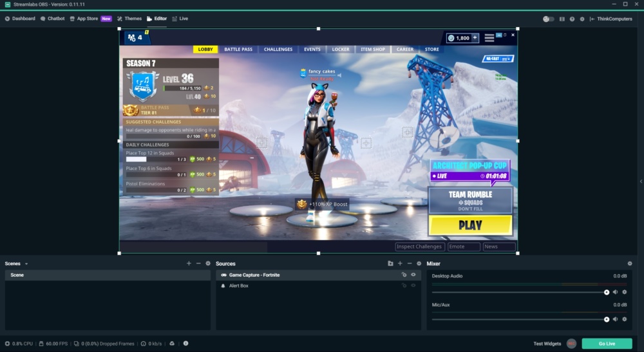Click CPU usage indicator in status bar
Viewport: 644px width, 352px height.
[19, 344]
